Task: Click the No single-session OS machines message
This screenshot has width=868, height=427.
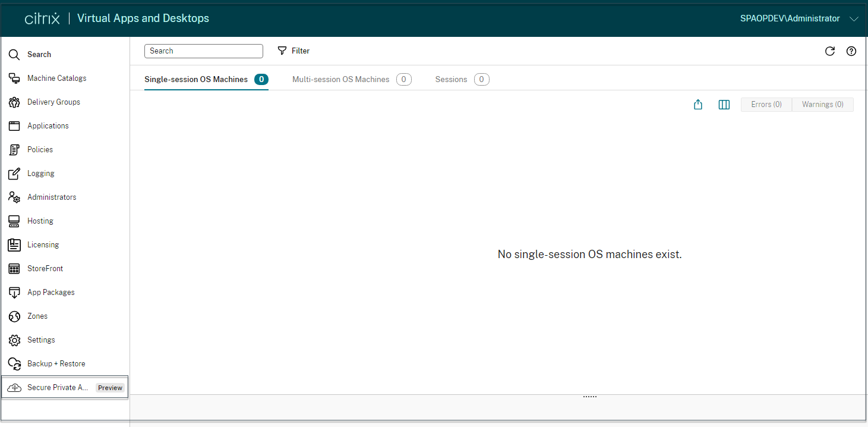Action: click(590, 255)
